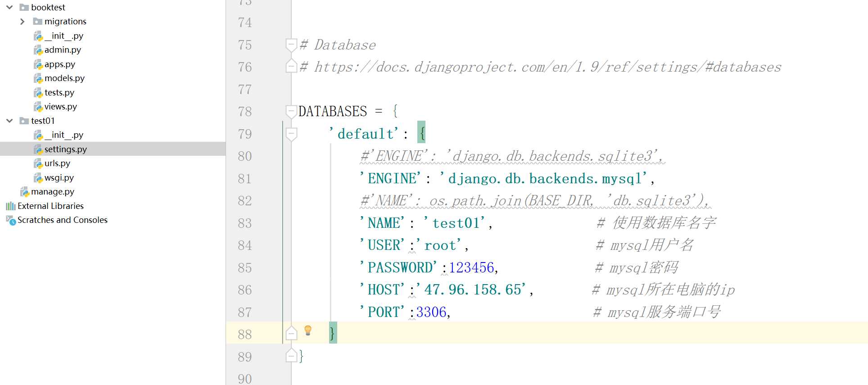Open apps.py file
Screen dimensions: 868x385
coord(60,64)
